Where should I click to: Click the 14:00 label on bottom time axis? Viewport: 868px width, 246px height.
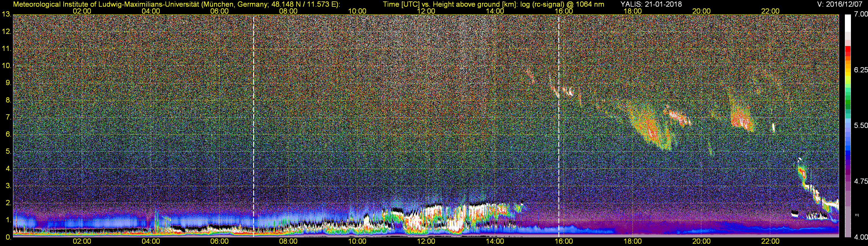tap(495, 241)
